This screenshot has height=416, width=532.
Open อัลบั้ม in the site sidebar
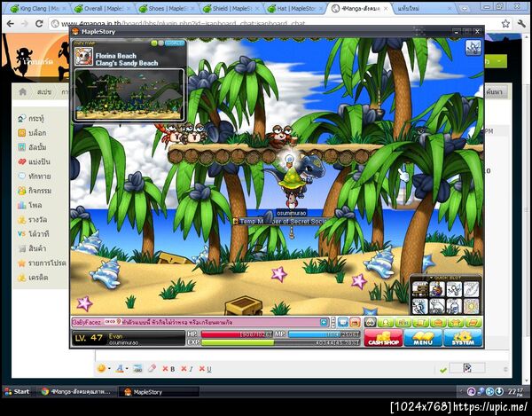(32, 147)
